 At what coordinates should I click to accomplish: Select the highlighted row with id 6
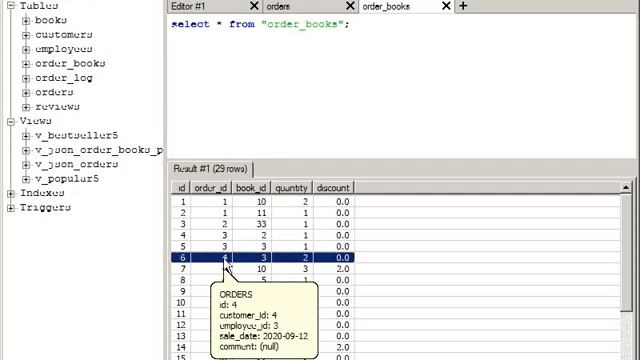(262, 258)
